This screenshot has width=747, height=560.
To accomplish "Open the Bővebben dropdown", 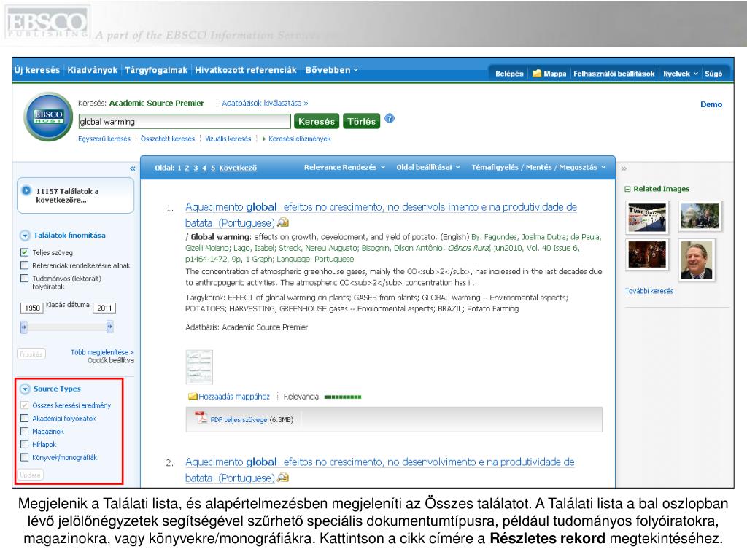I will tap(332, 70).
